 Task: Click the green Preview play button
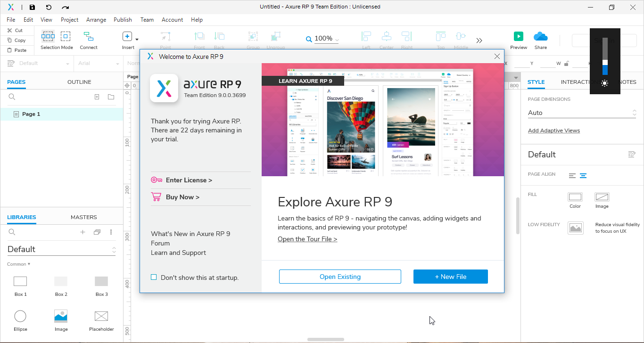[518, 36]
